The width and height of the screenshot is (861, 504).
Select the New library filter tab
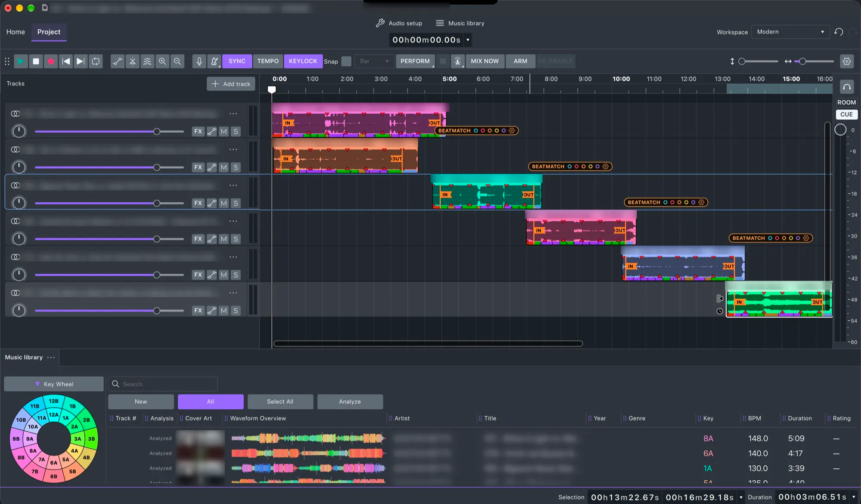point(141,402)
